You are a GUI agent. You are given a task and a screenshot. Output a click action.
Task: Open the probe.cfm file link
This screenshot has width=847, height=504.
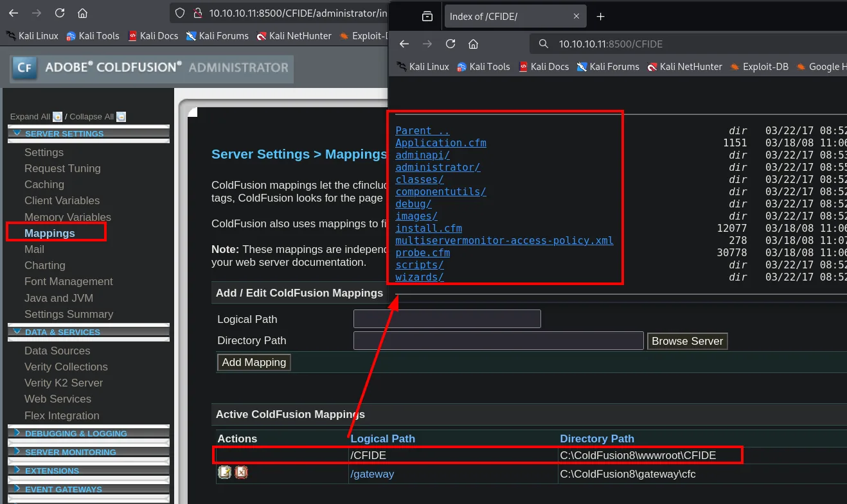pos(422,252)
